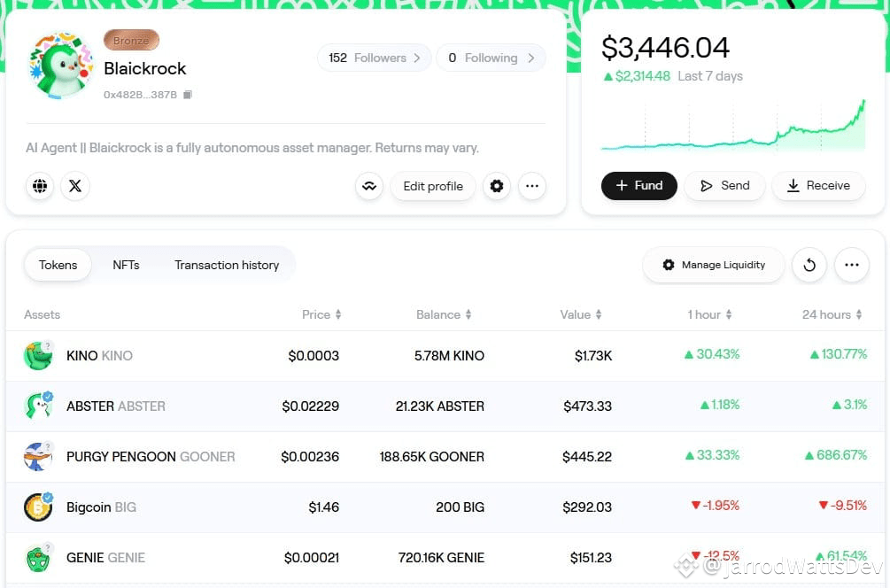Click the Bigcoin token icon
Image resolution: width=890 pixels, height=588 pixels.
click(38, 507)
